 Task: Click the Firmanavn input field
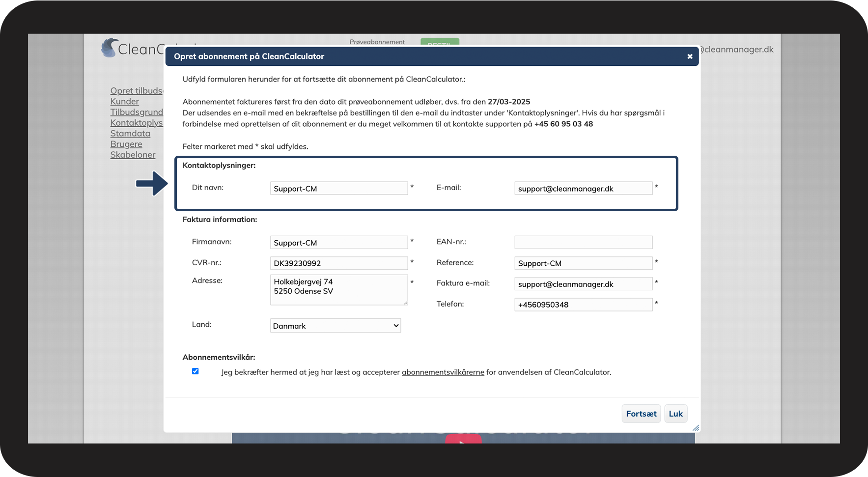point(339,242)
